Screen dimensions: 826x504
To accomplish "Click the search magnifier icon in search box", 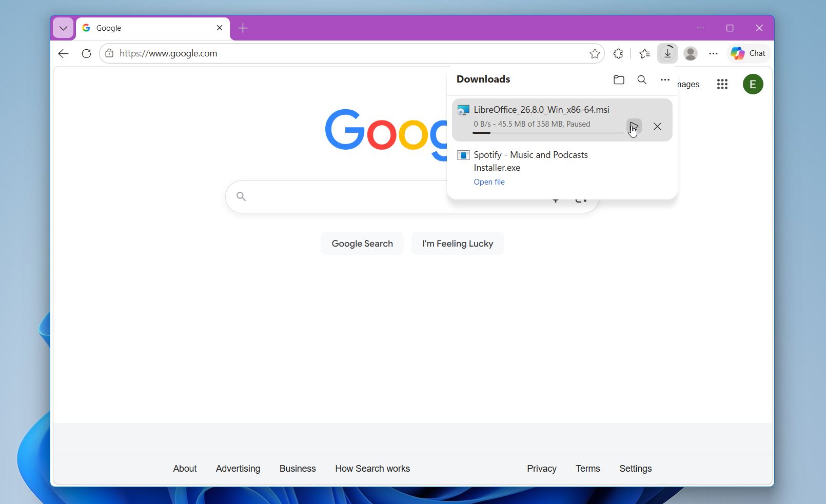I will coord(241,196).
